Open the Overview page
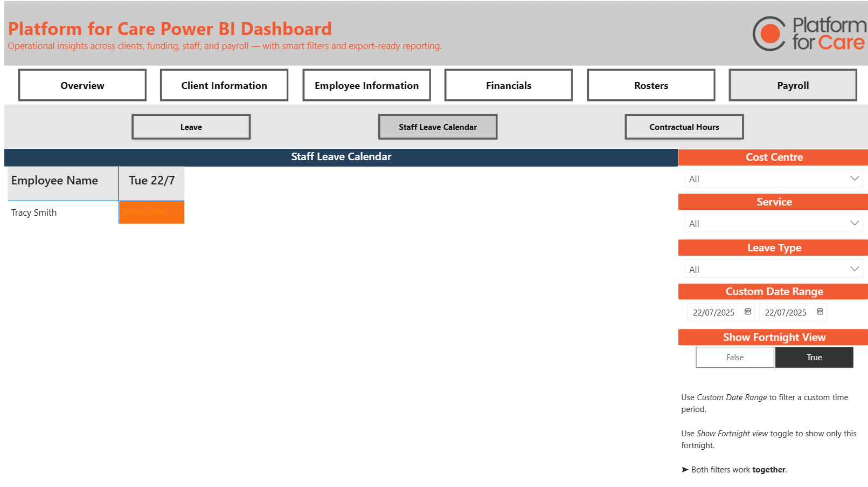 click(82, 85)
